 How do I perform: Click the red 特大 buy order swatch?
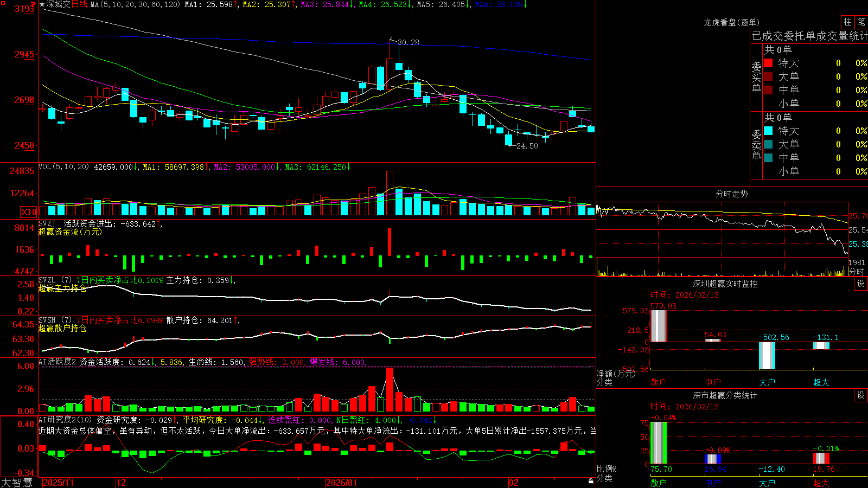[x=768, y=63]
